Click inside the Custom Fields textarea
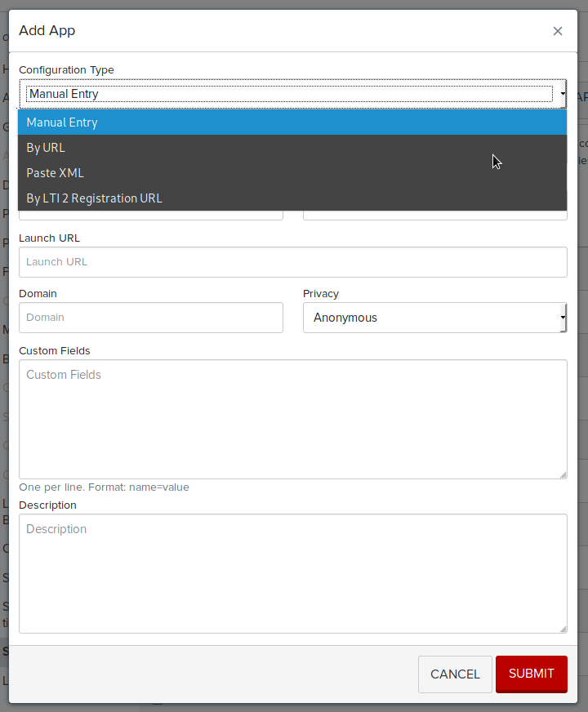Screen dimensions: 588x712 pyautogui.click(x=292, y=419)
